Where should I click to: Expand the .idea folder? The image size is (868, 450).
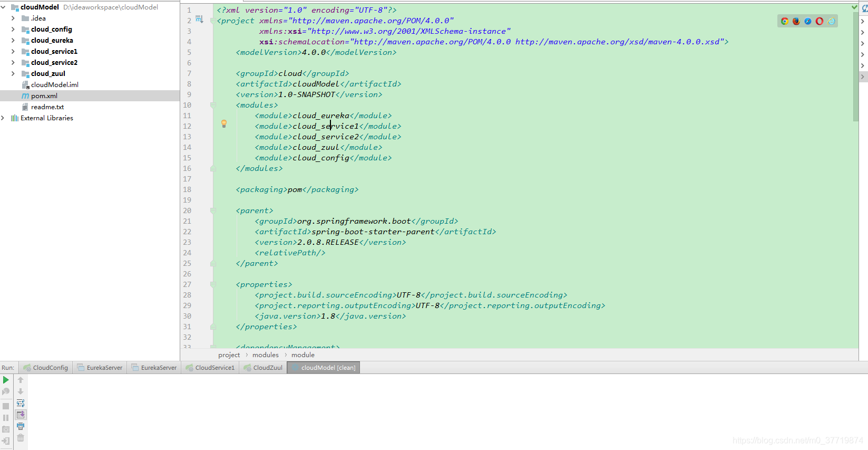coord(13,18)
